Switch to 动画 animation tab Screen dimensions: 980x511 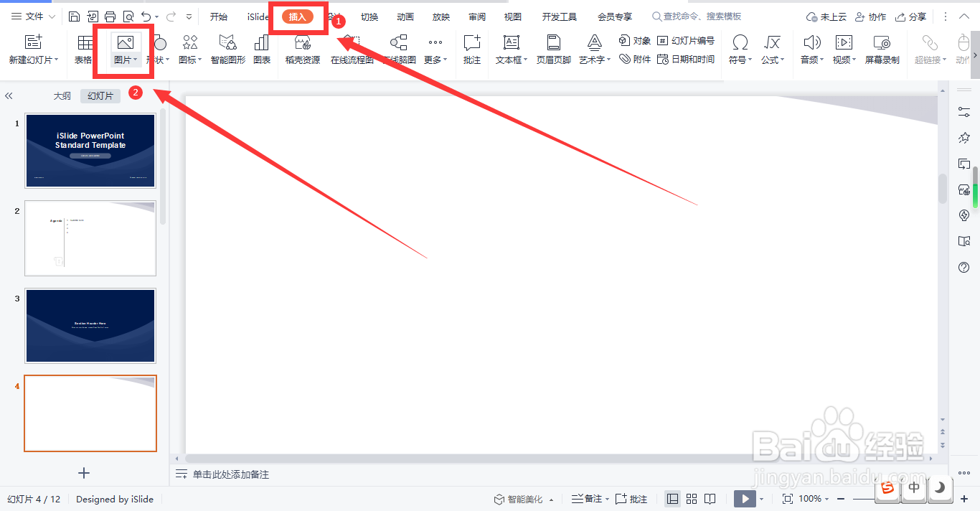pyautogui.click(x=405, y=17)
